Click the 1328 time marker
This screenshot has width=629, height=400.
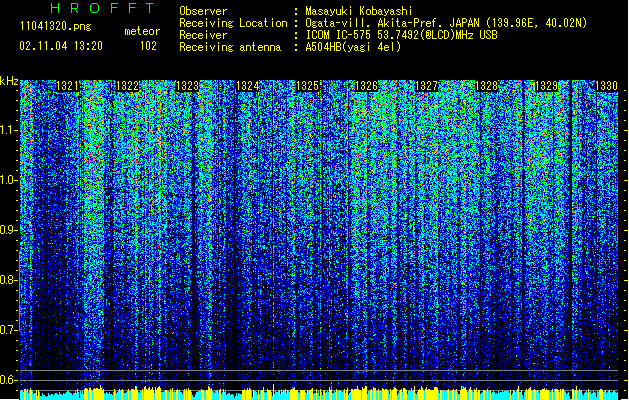tap(486, 86)
